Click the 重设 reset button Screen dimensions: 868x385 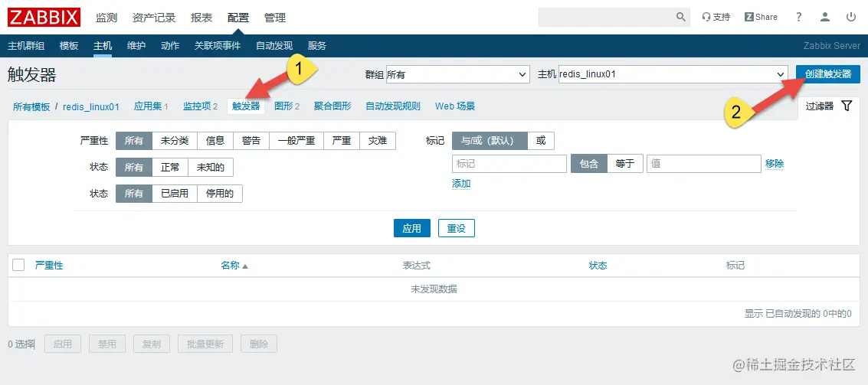click(x=457, y=228)
